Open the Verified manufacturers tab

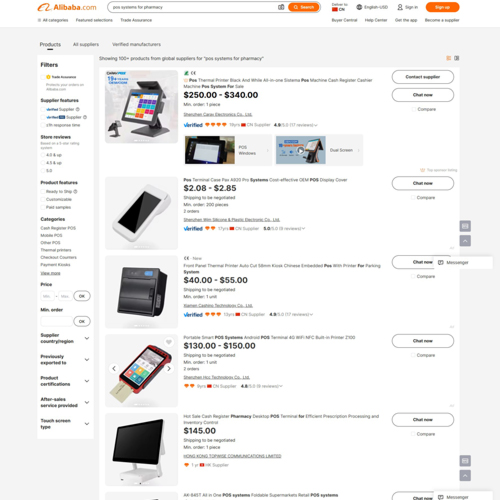pos(136,44)
